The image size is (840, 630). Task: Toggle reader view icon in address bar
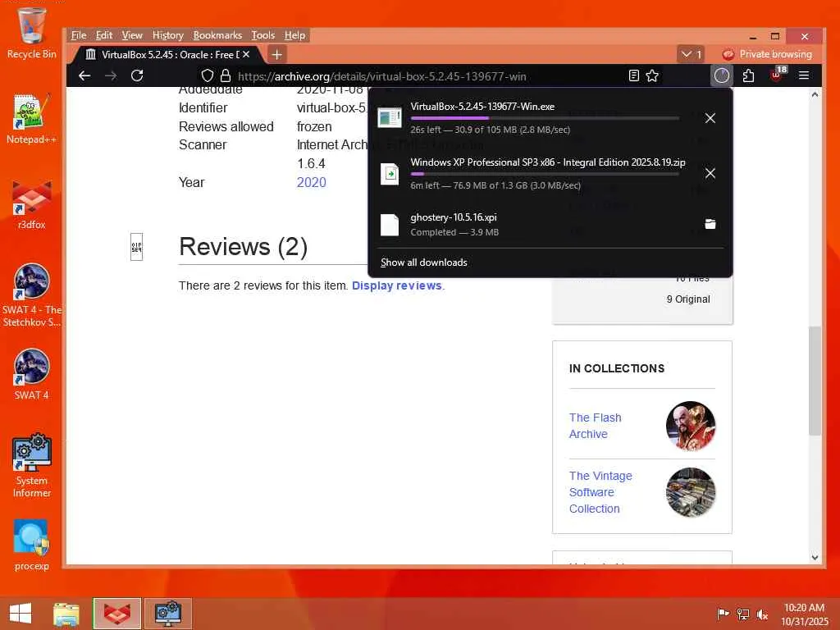coord(634,75)
